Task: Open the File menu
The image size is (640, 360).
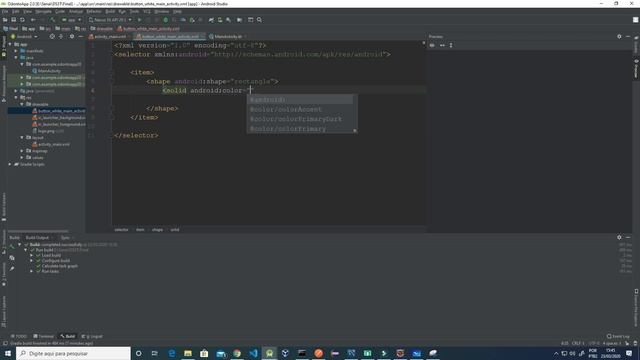Action: [4, 11]
